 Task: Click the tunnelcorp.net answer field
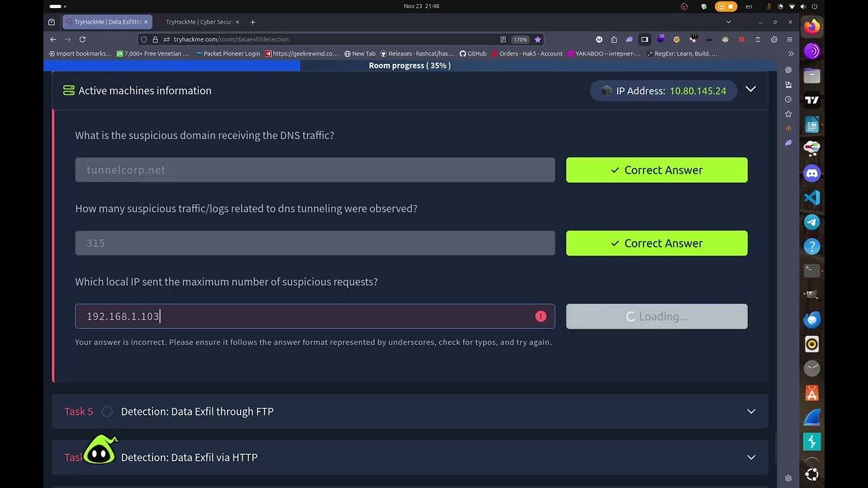click(315, 170)
